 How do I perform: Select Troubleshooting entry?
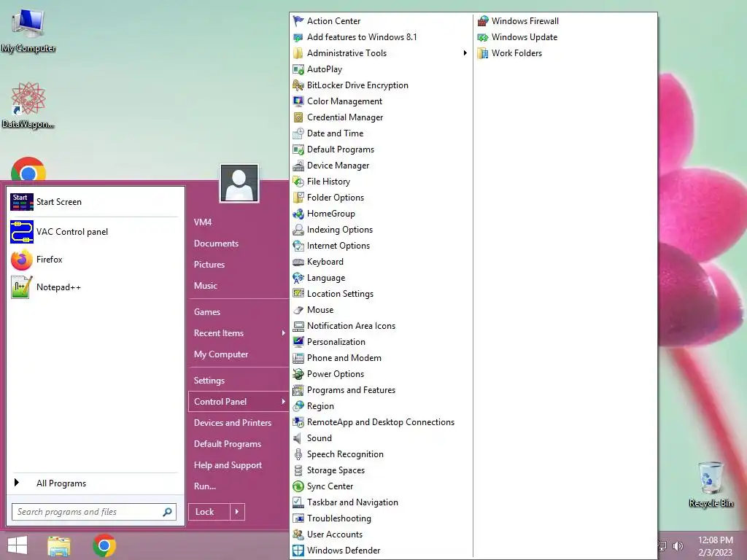pyautogui.click(x=338, y=518)
